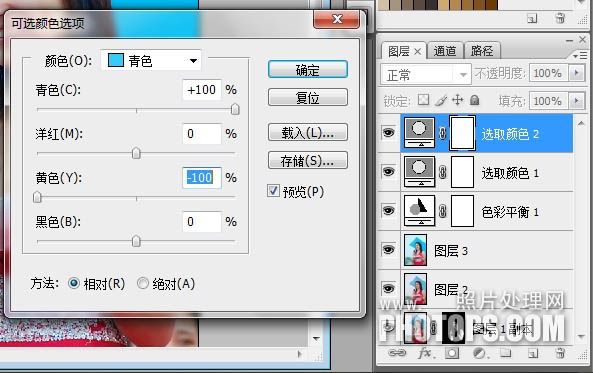Screen dimensions: 593x373
Task: Click the 黄色(Y) slider handle
Action: [37, 197]
